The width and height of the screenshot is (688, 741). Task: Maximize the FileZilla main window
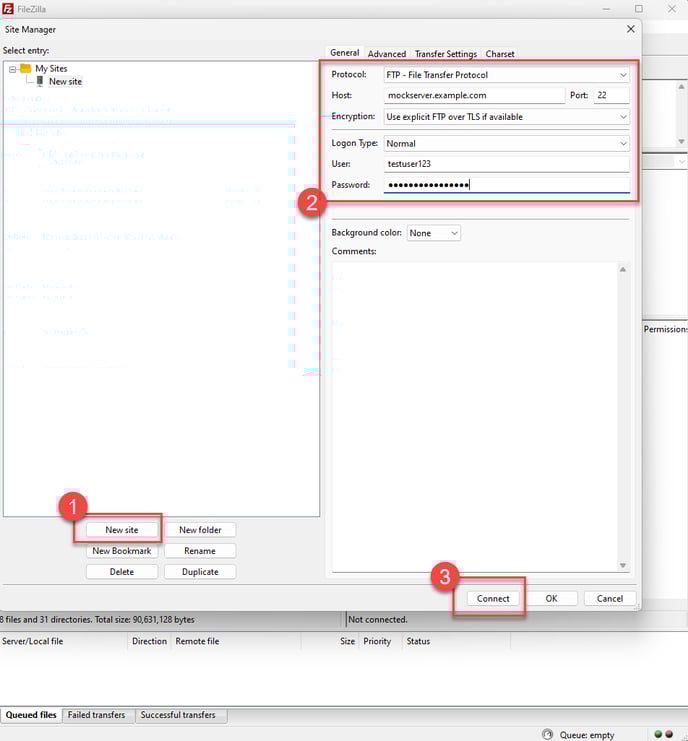[x=639, y=9]
